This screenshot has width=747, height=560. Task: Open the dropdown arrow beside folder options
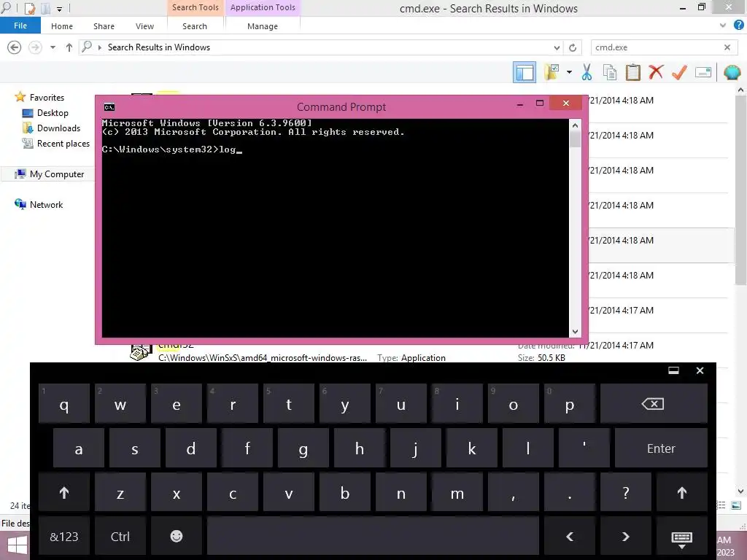coord(569,72)
